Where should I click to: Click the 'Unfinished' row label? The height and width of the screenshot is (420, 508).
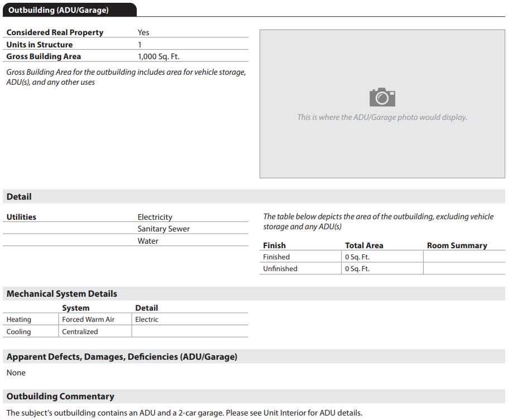pos(280,268)
